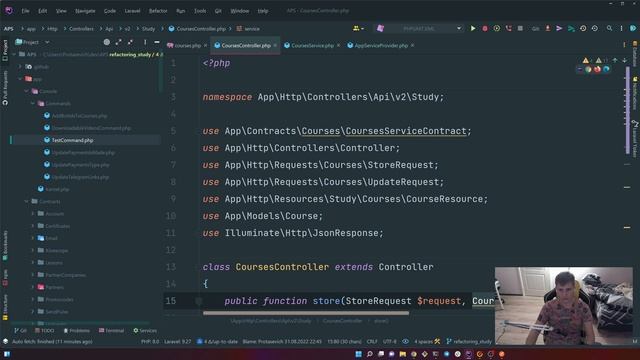Select TestCommand.php in project tree
The width and height of the screenshot is (640, 360).
[72, 140]
